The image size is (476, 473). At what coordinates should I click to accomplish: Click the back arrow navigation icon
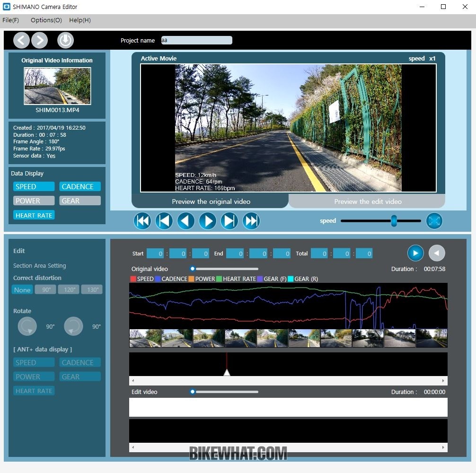click(x=21, y=40)
